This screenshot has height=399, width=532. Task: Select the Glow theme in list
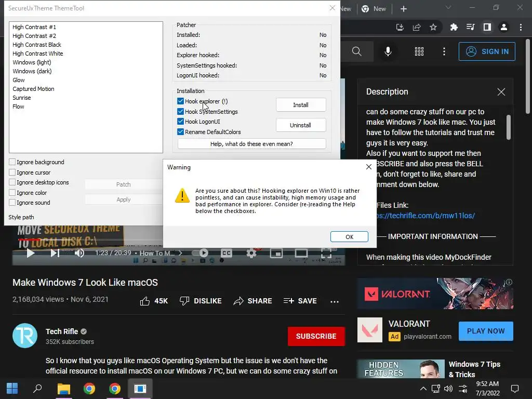coord(19,80)
